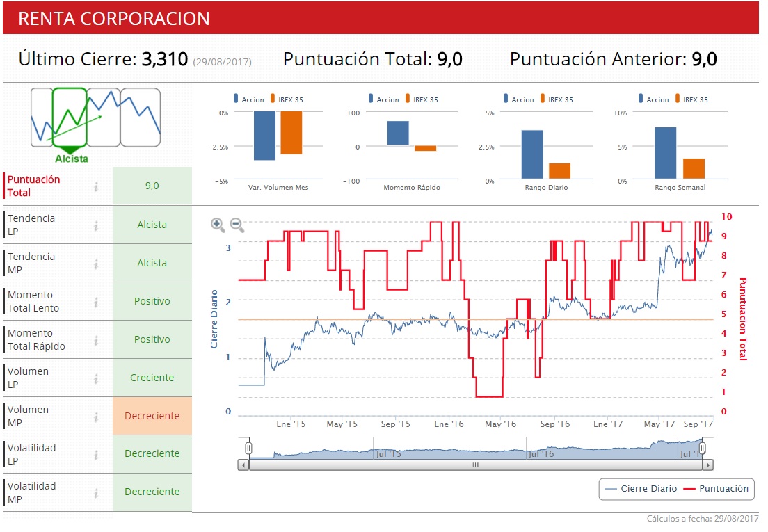Screen dimensions: 768x532
Task: Click the 'May '15' label on time axis
Action: tap(342, 424)
